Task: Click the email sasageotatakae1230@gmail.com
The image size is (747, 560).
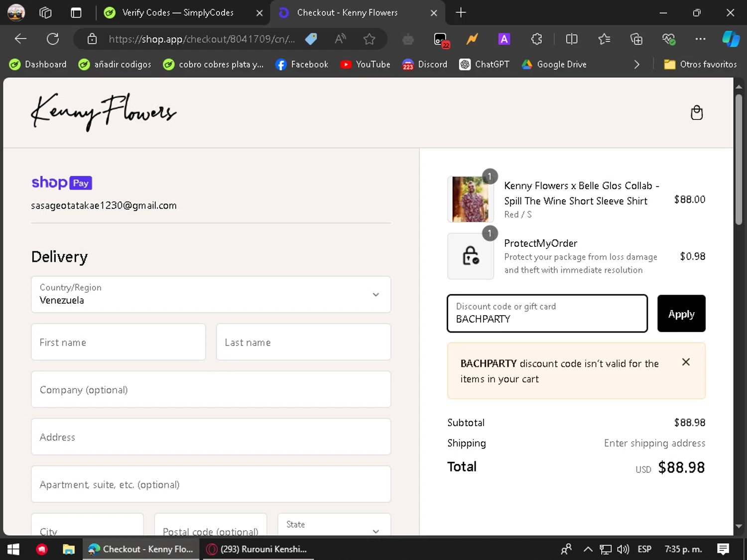Action: (x=104, y=206)
